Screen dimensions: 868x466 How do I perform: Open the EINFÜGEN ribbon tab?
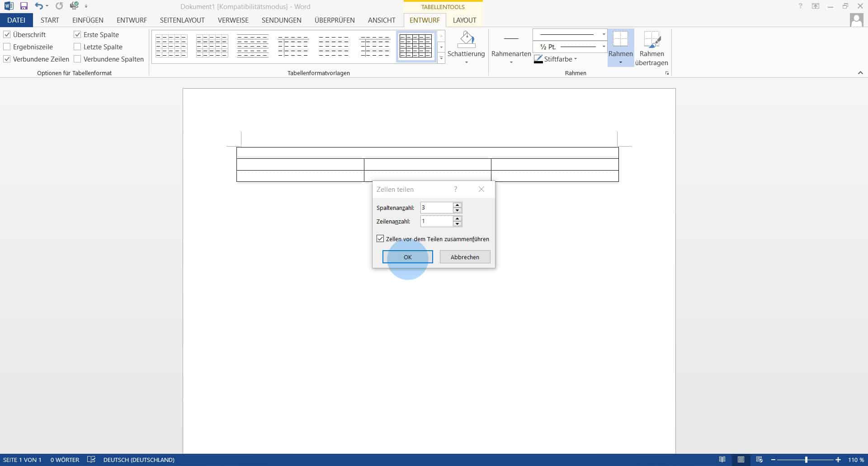click(88, 20)
